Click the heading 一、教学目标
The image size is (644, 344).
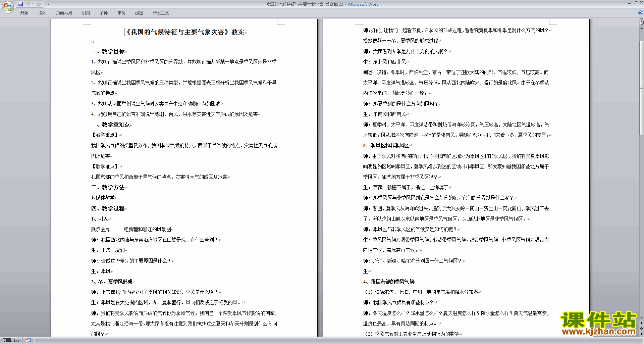[x=108, y=51]
